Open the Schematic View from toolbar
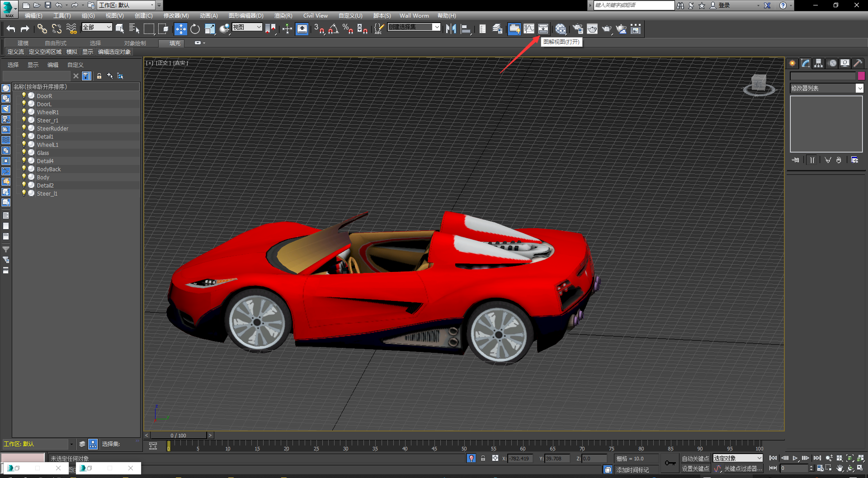The image size is (868, 478). click(x=543, y=29)
